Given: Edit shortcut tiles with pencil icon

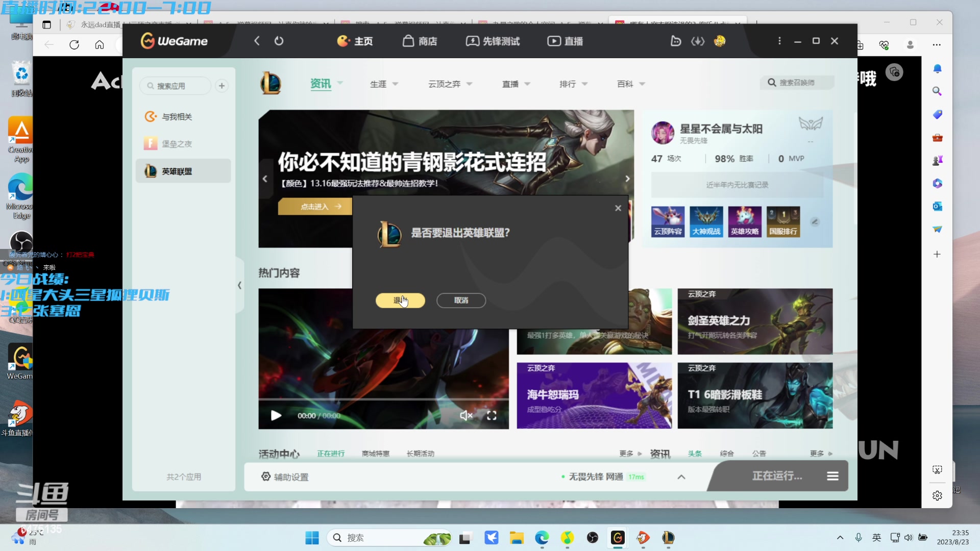Looking at the screenshot, I should pyautogui.click(x=815, y=222).
